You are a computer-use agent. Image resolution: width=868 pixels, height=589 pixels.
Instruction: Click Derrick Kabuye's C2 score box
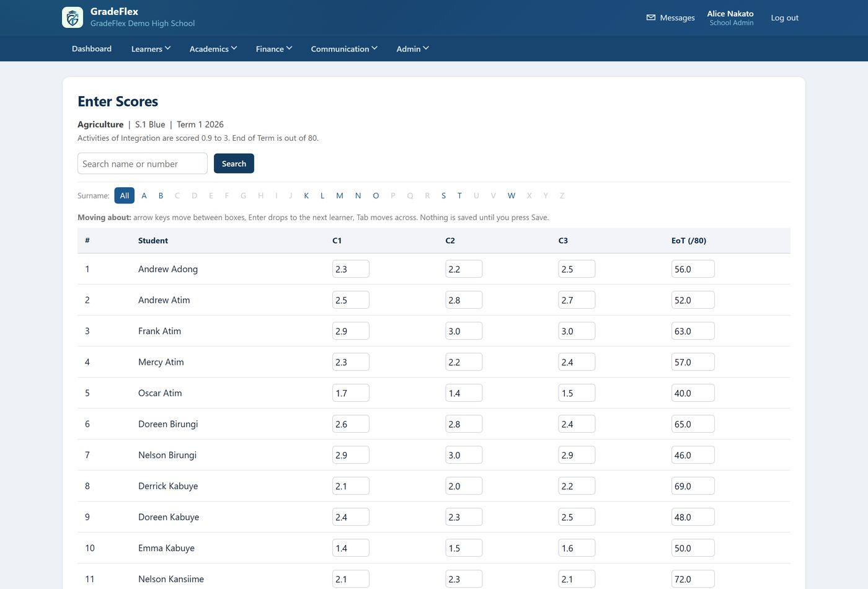(x=464, y=485)
